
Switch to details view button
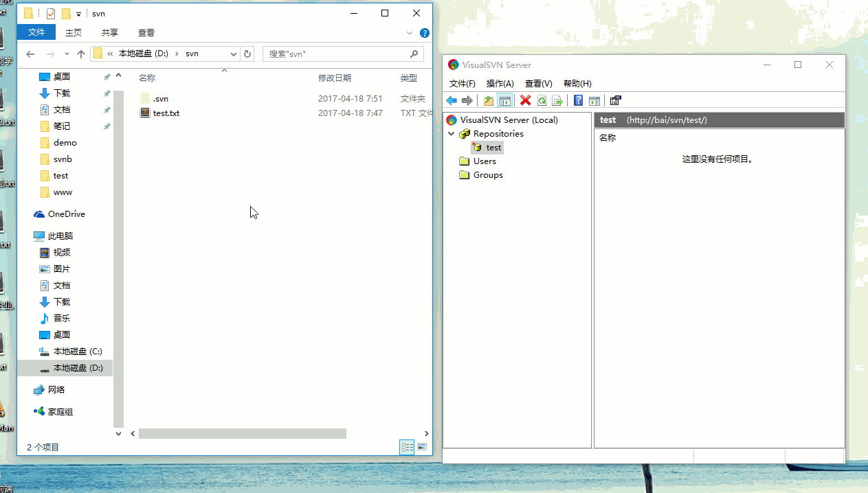[x=408, y=447]
